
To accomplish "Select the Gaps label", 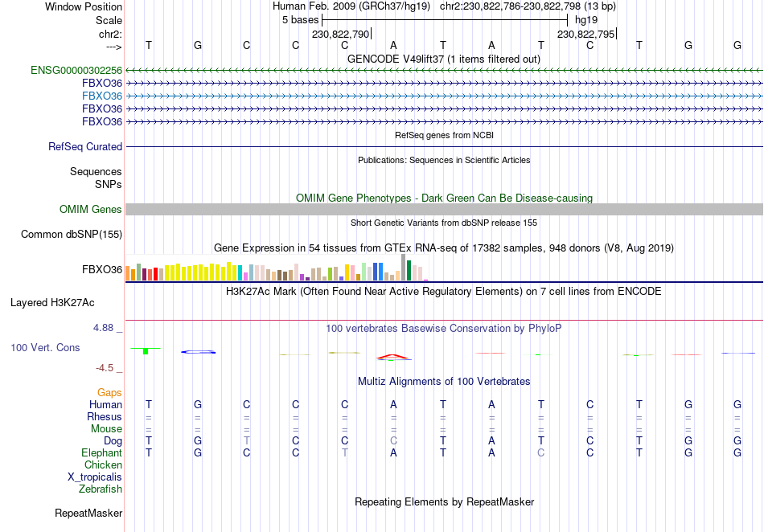I will click(109, 392).
